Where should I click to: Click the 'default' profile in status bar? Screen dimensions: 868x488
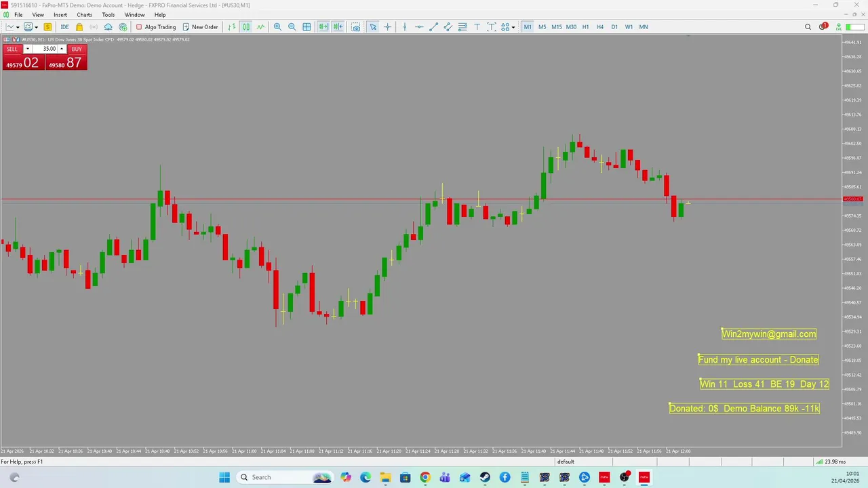[566, 462]
